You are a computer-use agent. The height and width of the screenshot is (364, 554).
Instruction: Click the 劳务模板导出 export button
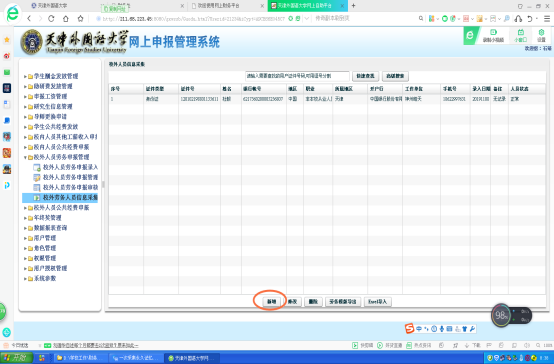tap(342, 301)
